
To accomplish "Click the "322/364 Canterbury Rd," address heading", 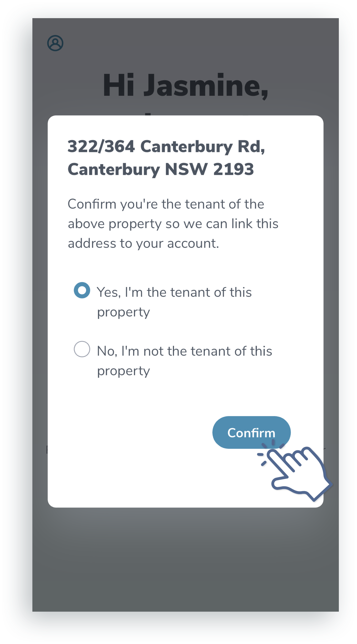I will (166, 146).
